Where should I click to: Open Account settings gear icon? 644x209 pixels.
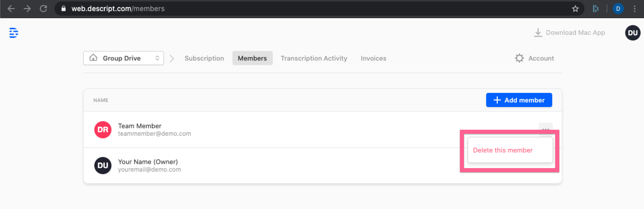(519, 58)
